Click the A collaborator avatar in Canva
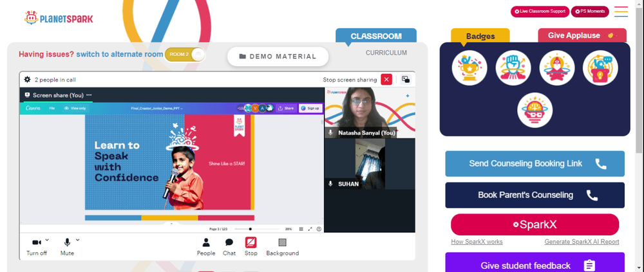The width and height of the screenshot is (644, 272). pos(263,108)
